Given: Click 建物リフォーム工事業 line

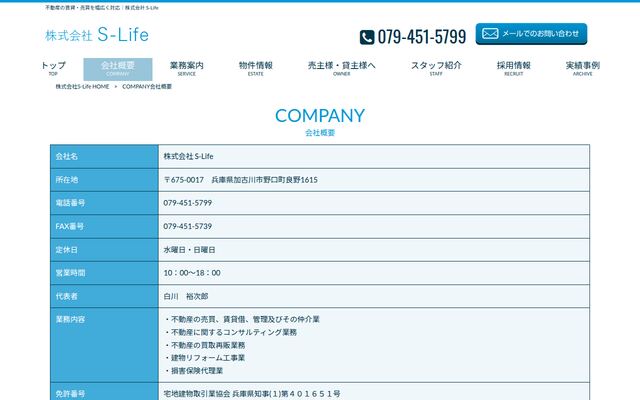Looking at the screenshot, I should click(204, 358).
